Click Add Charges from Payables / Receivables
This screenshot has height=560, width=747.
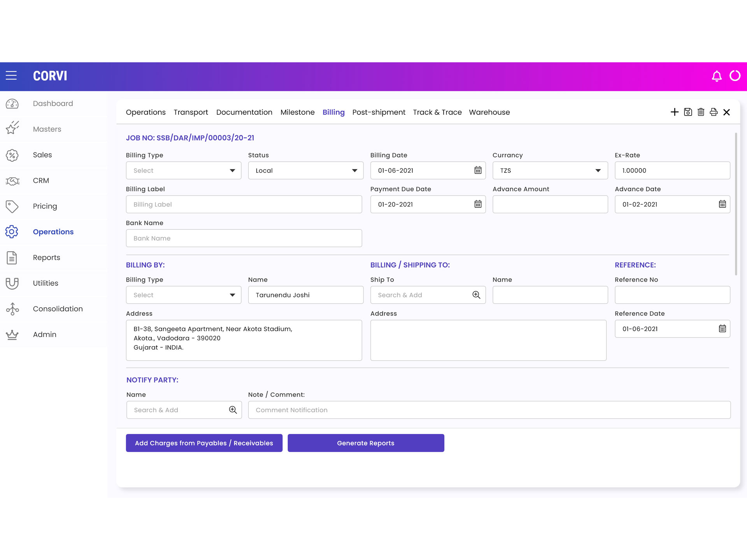204,443
